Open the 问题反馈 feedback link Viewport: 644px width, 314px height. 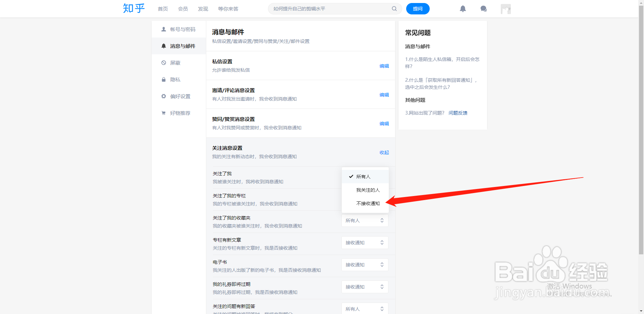coord(458,113)
